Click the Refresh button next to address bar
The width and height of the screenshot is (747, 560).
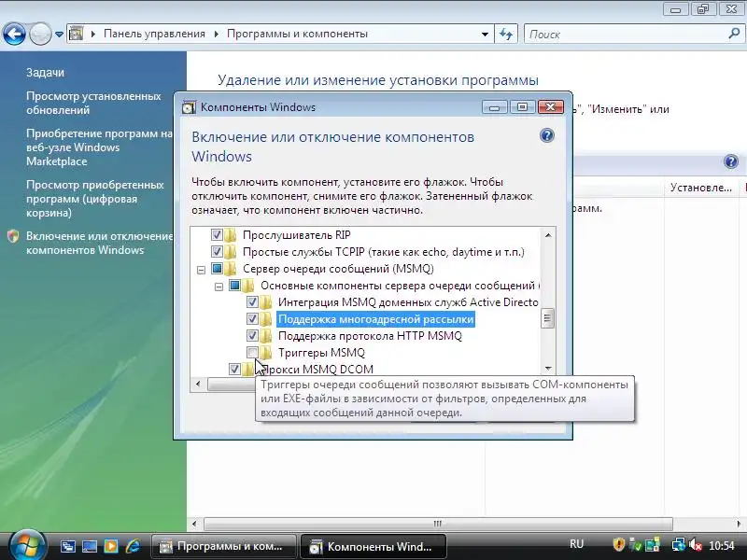pyautogui.click(x=506, y=35)
